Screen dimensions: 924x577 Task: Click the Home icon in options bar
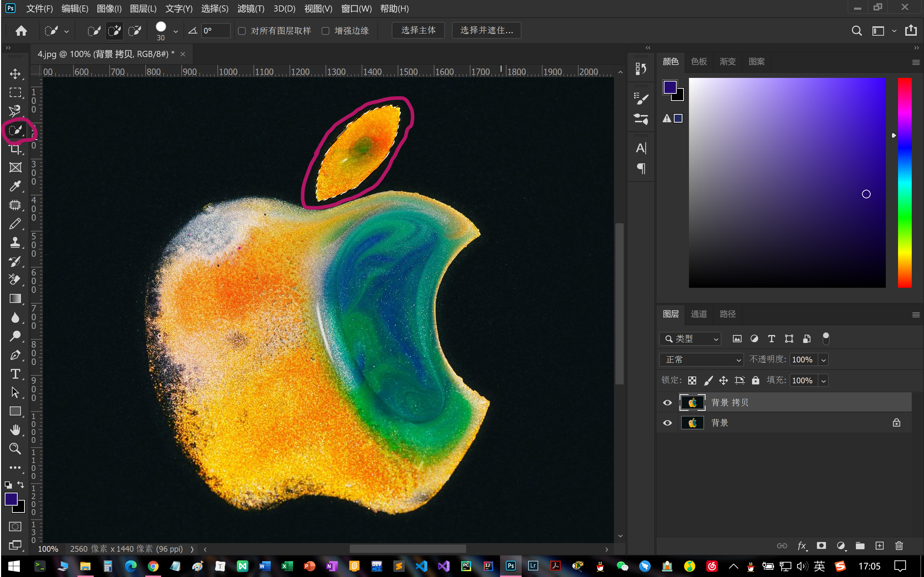pos(21,31)
